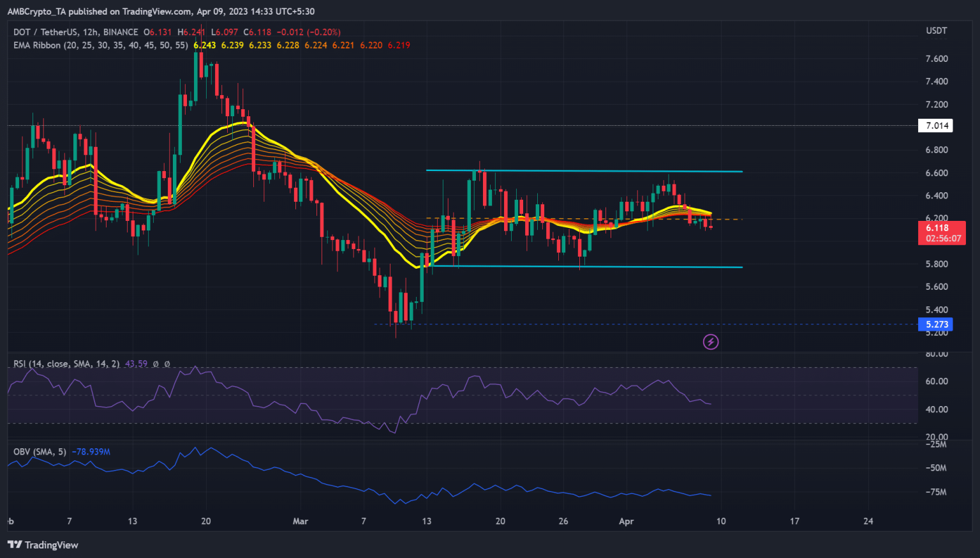Click the 'Apr' label on the time axis
The image size is (980, 558).
626,522
